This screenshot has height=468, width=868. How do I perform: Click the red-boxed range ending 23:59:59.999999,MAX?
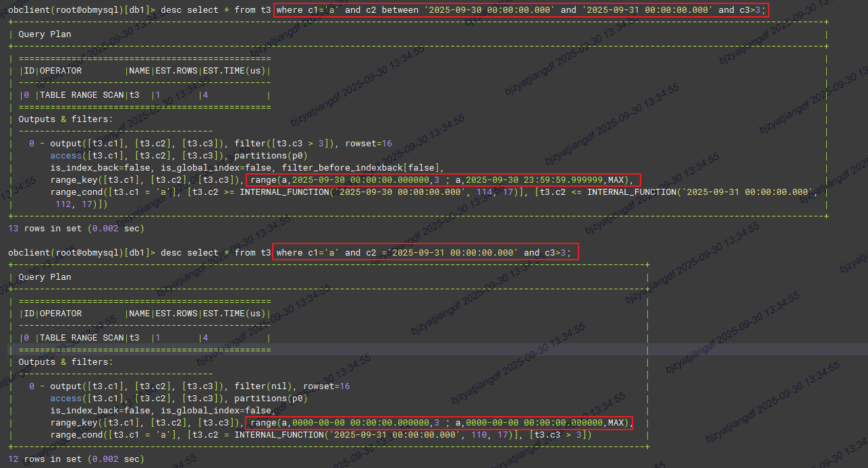tap(442, 180)
